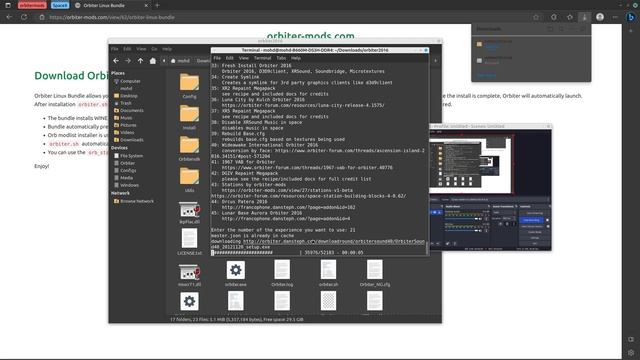The width and height of the screenshot is (640, 360).
Task: Open the Orbitersdk folder
Action: pos(189,149)
